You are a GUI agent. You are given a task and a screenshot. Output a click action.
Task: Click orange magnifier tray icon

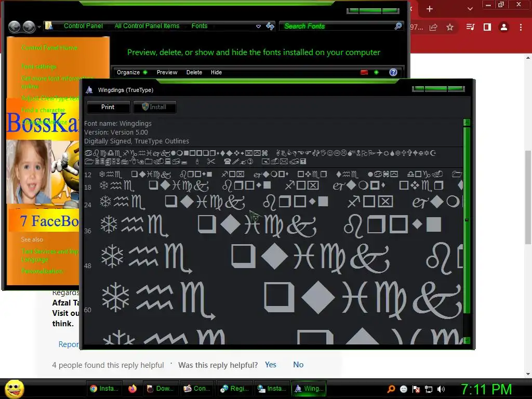point(391,389)
